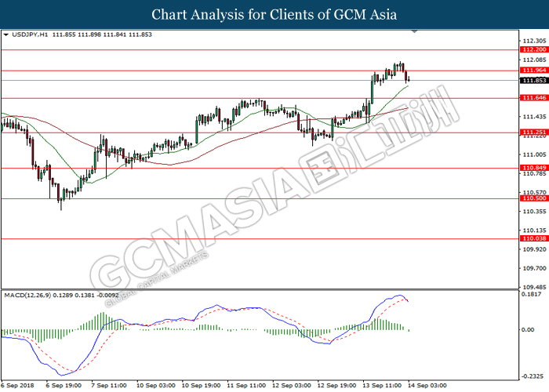Click the OHLC values 111.855 111.898 111.841 111.853
The image size is (549, 392).
pyautogui.click(x=102, y=34)
